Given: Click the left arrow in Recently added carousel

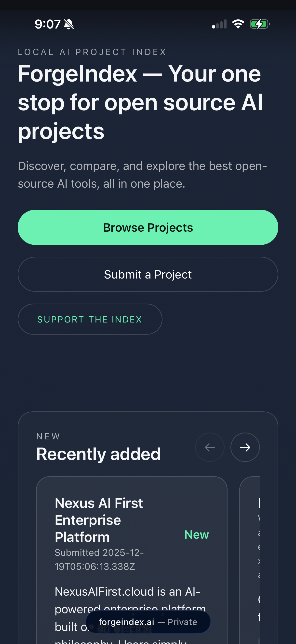Looking at the screenshot, I should click(210, 447).
